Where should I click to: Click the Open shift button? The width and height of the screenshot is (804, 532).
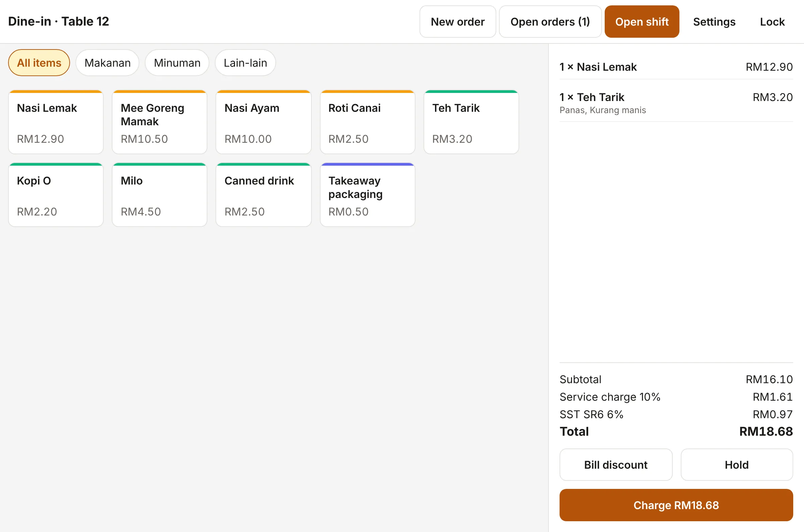point(641,22)
